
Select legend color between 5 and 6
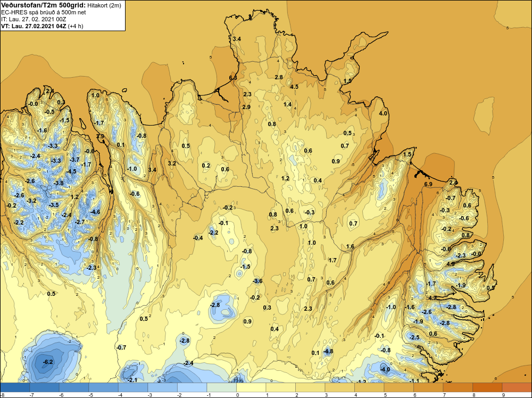(x=398, y=387)
